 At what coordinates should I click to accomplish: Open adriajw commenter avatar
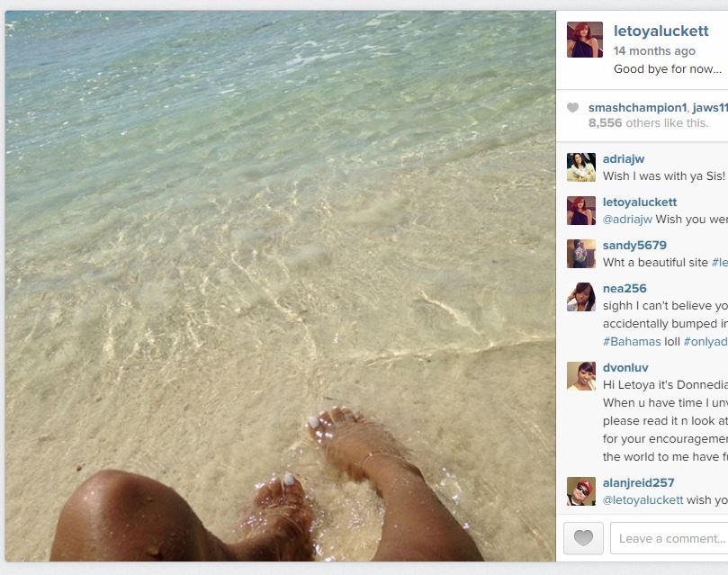580,167
